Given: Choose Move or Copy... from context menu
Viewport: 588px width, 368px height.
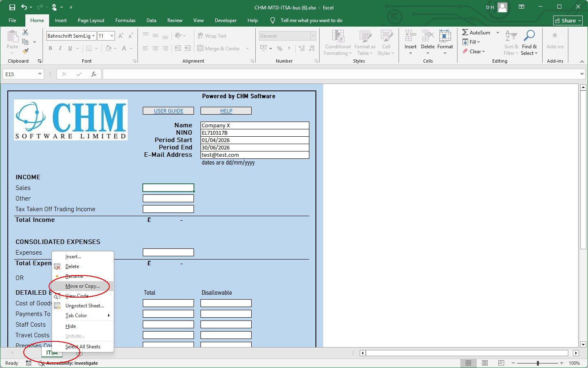Looking at the screenshot, I should point(83,286).
